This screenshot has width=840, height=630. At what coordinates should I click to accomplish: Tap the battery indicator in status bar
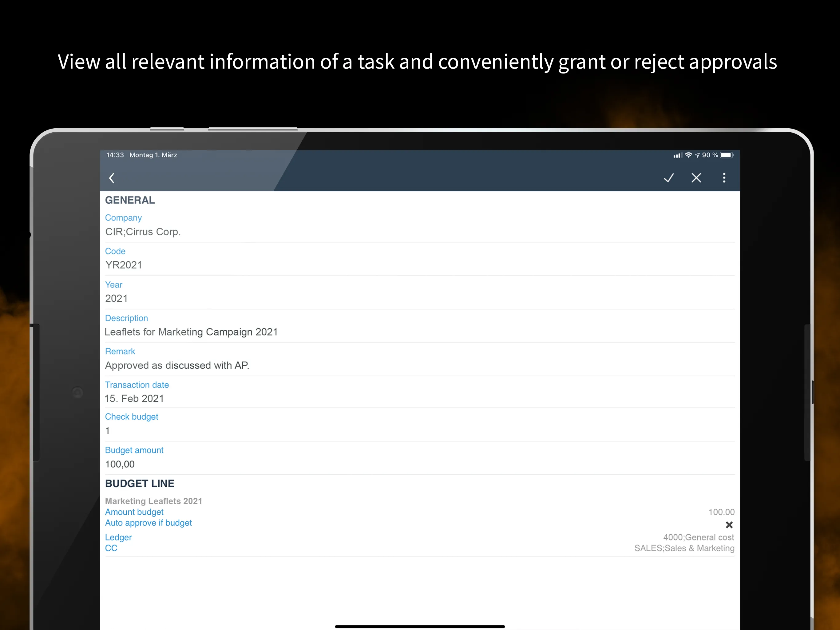click(727, 155)
